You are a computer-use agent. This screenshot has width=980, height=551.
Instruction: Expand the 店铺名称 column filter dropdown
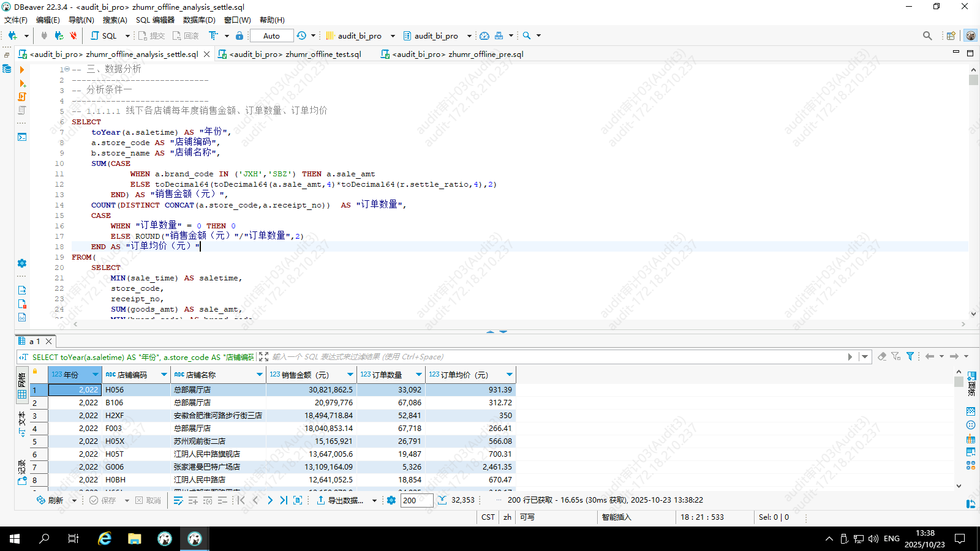click(259, 375)
